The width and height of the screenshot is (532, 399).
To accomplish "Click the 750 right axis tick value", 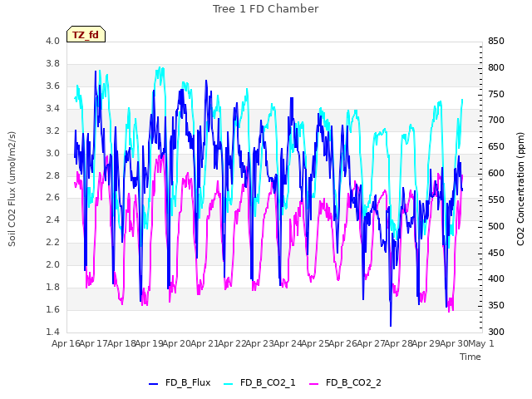I will point(496,94).
